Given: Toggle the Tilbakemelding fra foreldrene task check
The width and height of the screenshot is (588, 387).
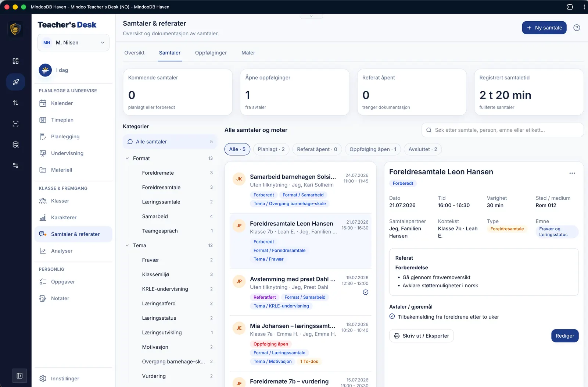Looking at the screenshot, I should 392,316.
